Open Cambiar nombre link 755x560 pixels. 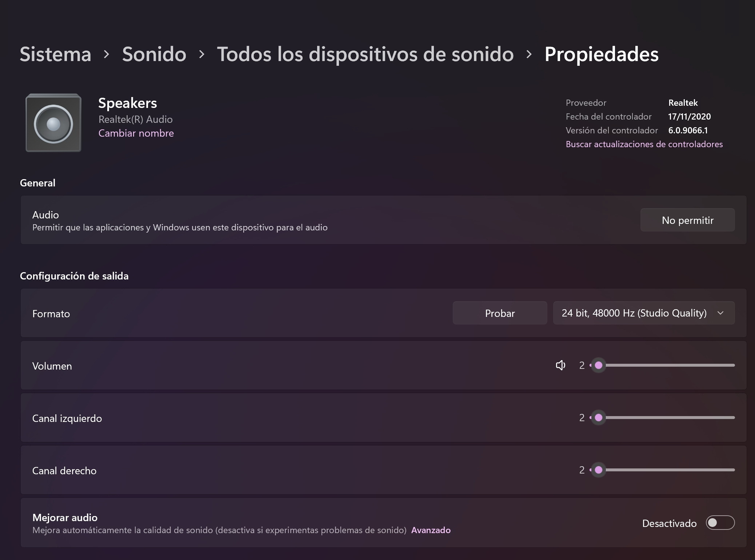tap(136, 133)
